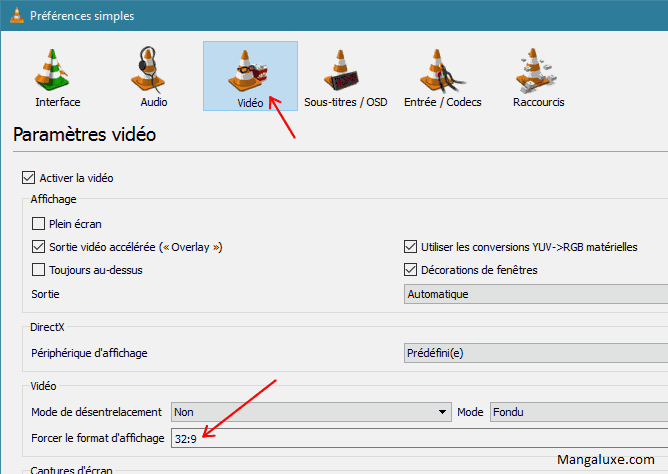This screenshot has height=474, width=668.
Task: Expand the Périphérique d'affichage dropdown
Action: click(534, 353)
